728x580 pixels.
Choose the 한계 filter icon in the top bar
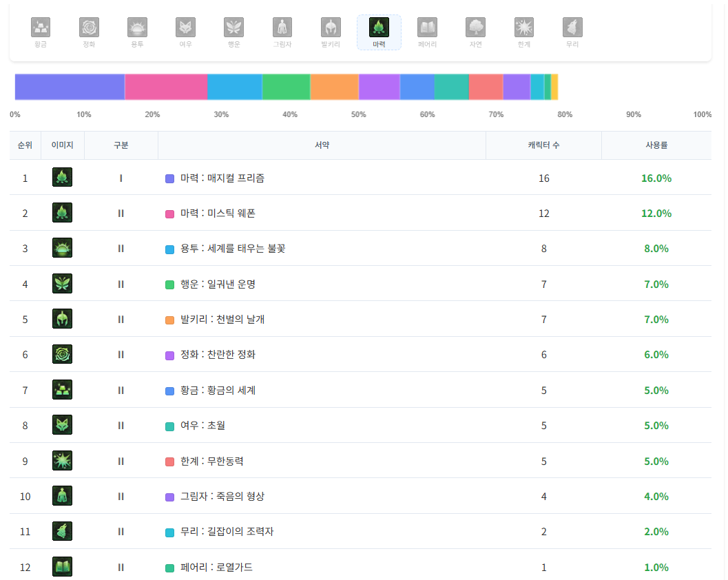point(524,28)
